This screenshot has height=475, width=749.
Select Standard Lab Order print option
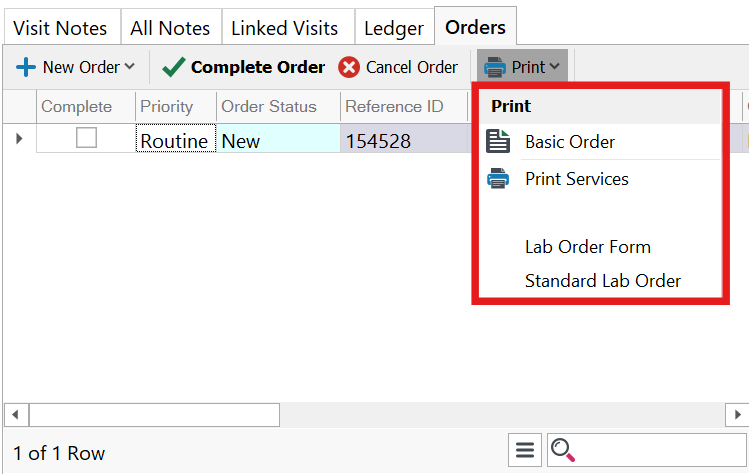click(602, 281)
